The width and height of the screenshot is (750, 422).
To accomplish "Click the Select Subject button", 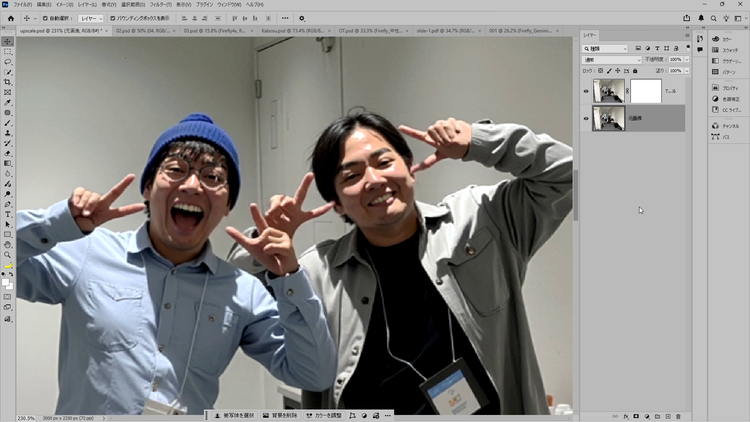I will point(236,414).
